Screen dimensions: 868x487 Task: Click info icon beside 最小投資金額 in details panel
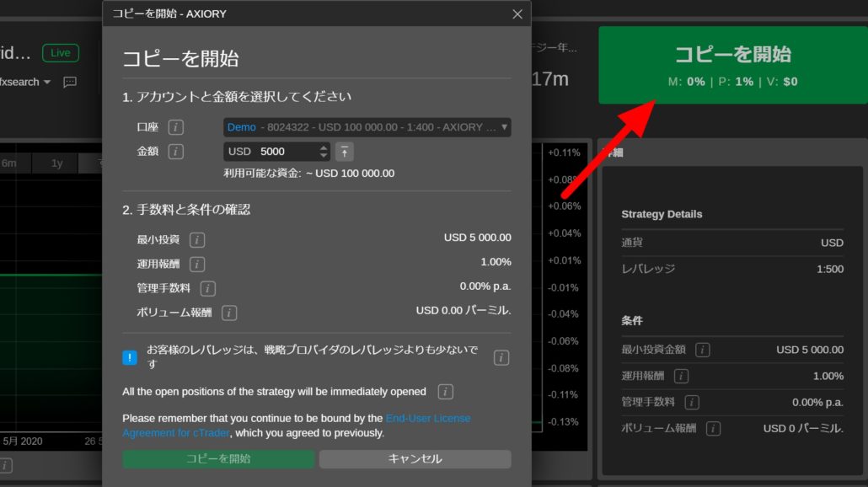click(703, 350)
